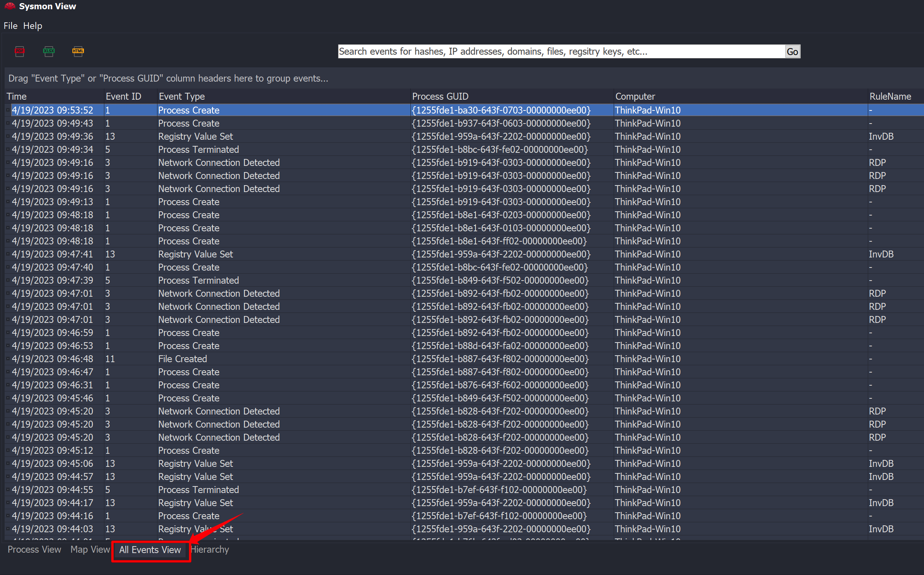Screen dimensions: 924x575
Task: Click Registry Value Set at 09:45:06
Action: (x=196, y=463)
